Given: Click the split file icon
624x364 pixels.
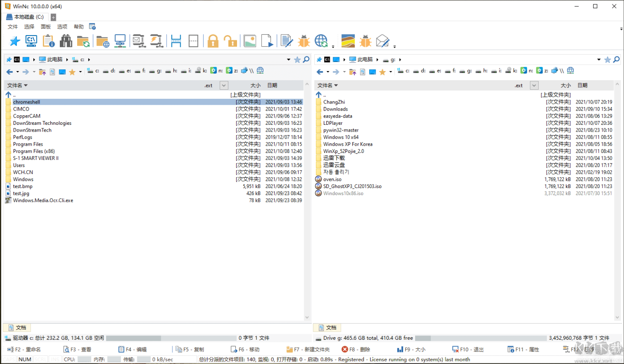Looking at the screenshot, I should pyautogui.click(x=176, y=41).
